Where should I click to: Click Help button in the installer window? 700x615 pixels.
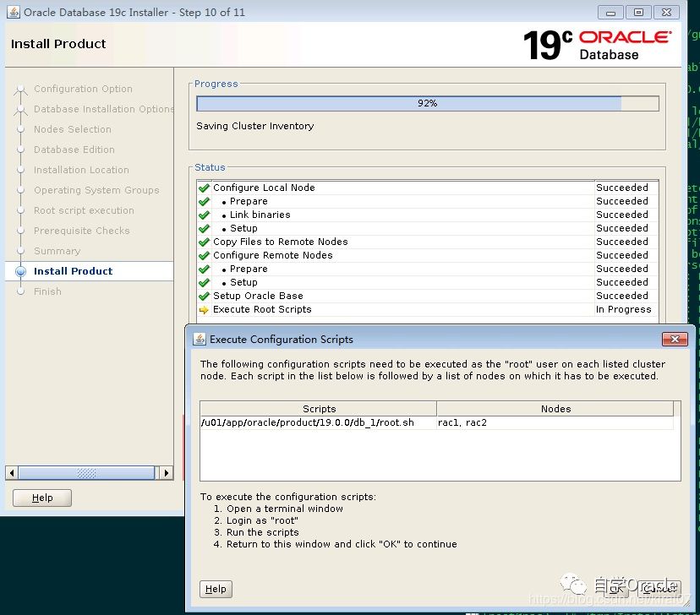coord(42,498)
